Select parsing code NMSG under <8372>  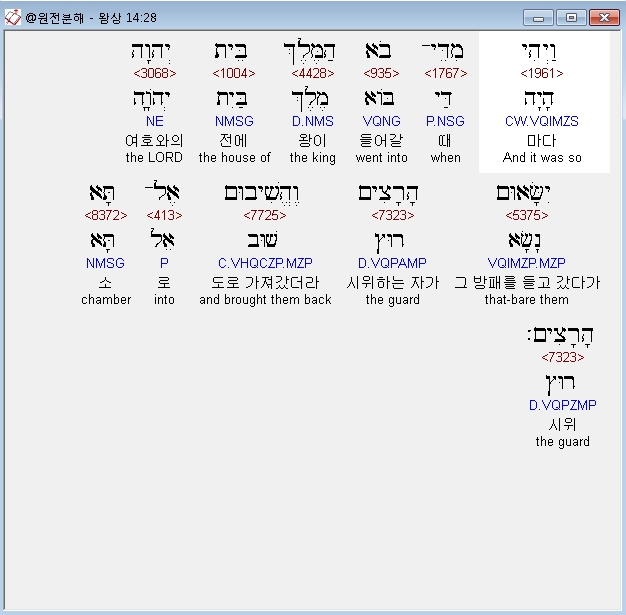[x=105, y=263]
